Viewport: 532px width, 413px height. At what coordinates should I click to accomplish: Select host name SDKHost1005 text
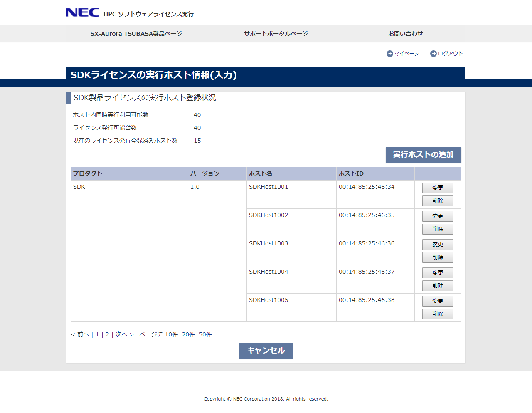click(x=268, y=300)
